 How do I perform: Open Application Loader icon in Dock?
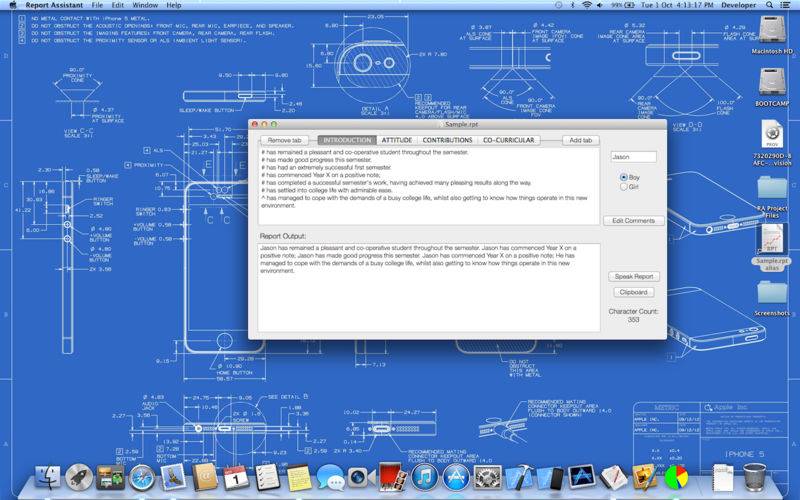582,478
